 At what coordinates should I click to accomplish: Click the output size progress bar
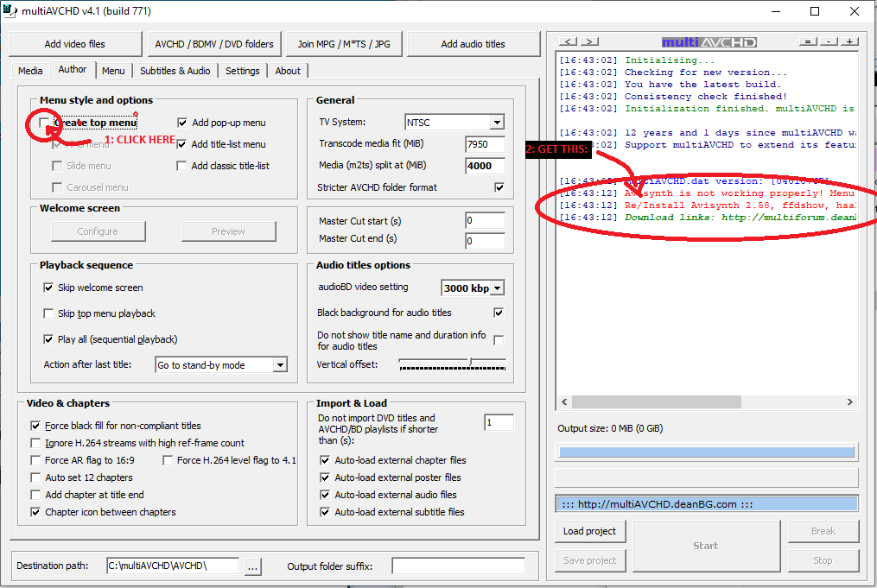pyautogui.click(x=707, y=452)
